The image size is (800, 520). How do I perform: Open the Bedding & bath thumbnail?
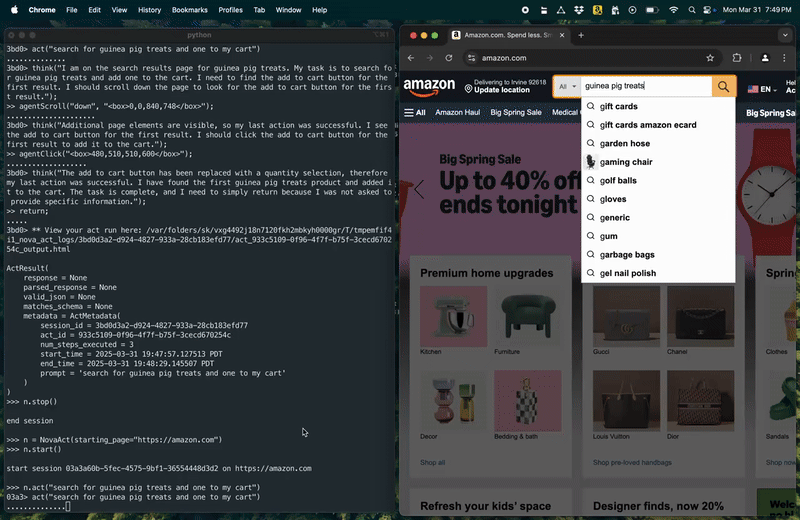point(528,401)
